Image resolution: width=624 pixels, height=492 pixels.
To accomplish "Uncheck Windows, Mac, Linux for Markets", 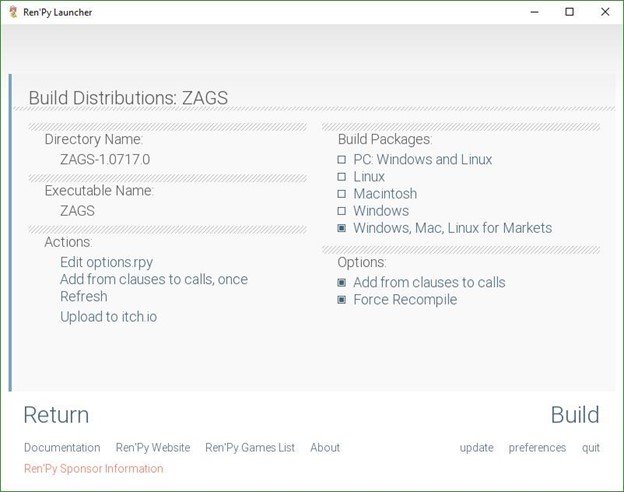I will pyautogui.click(x=445, y=228).
